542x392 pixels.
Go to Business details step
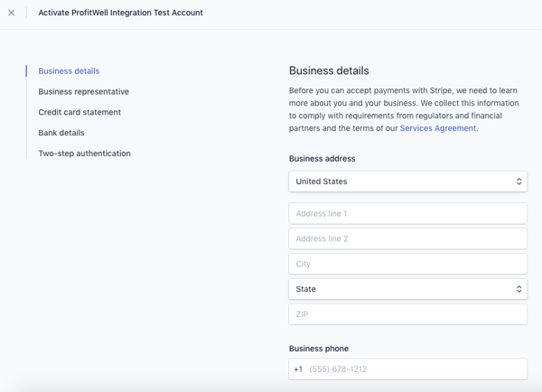coord(69,70)
